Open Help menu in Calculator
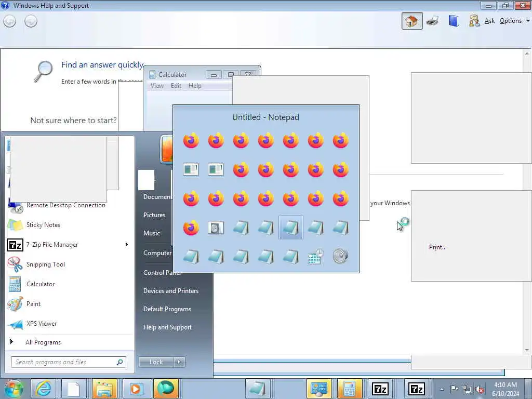532x399 pixels. (195, 86)
